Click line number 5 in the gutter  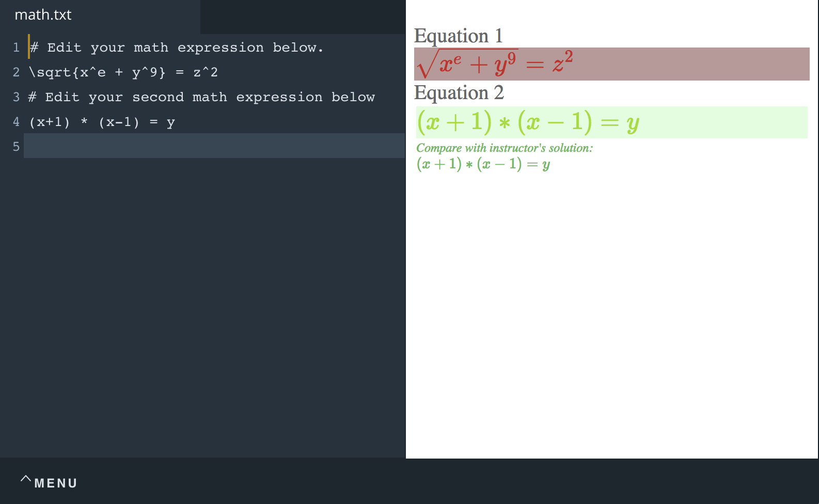tap(16, 147)
